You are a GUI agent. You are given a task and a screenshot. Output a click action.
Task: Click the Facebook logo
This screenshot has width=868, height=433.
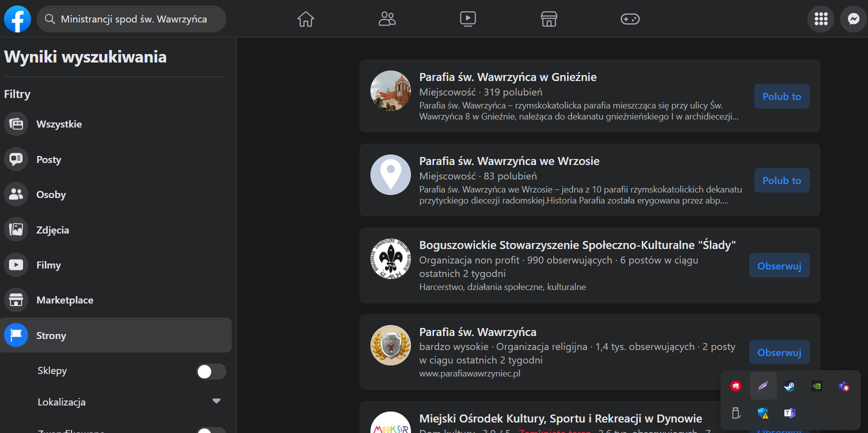tap(18, 19)
